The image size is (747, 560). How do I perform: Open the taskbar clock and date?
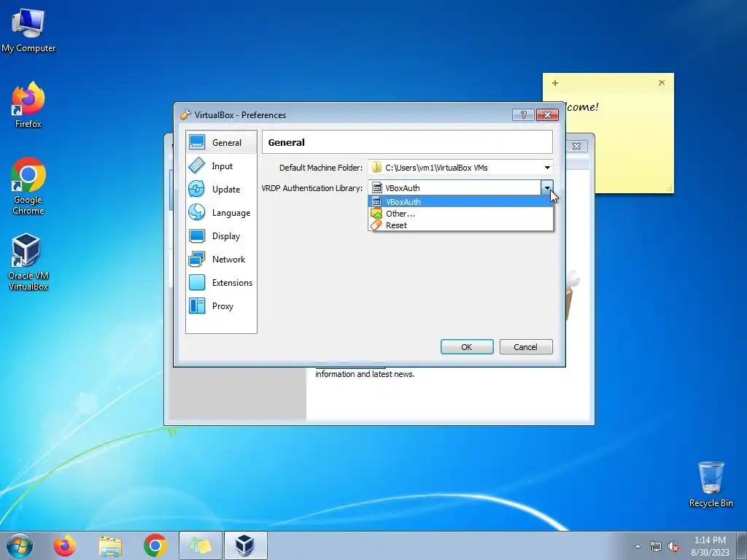pos(710,545)
